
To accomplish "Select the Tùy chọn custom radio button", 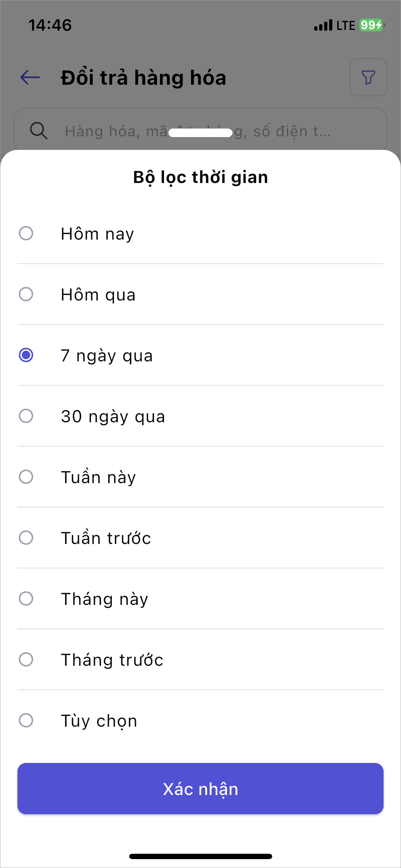I will coord(26,721).
